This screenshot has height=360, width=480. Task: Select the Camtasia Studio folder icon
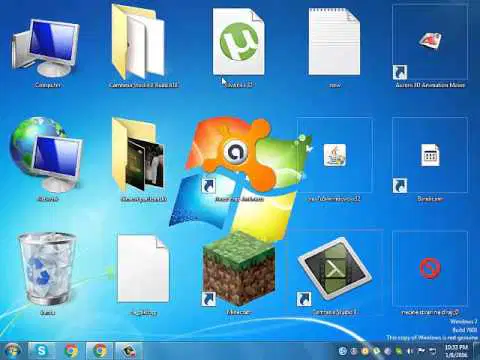click(138, 42)
